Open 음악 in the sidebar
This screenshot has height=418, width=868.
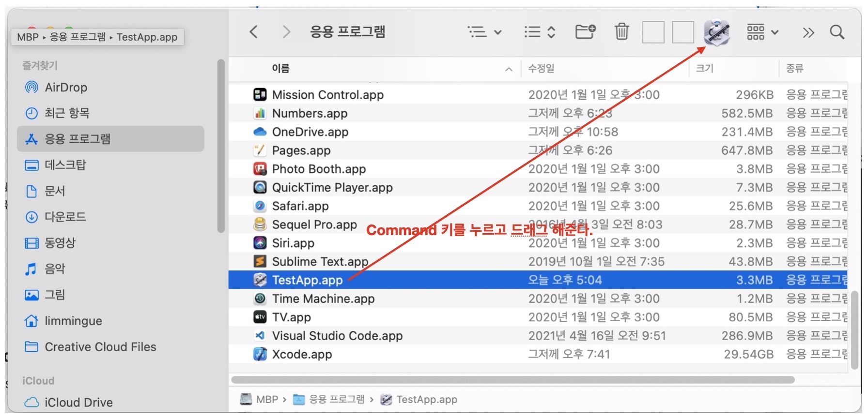110,269
